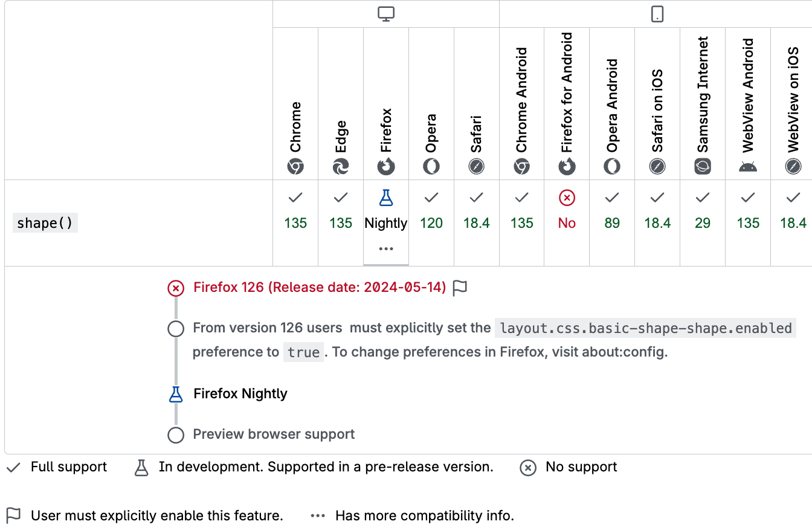This screenshot has height=527, width=812.
Task: Click the desktop Opera browser logo
Action: tap(431, 167)
